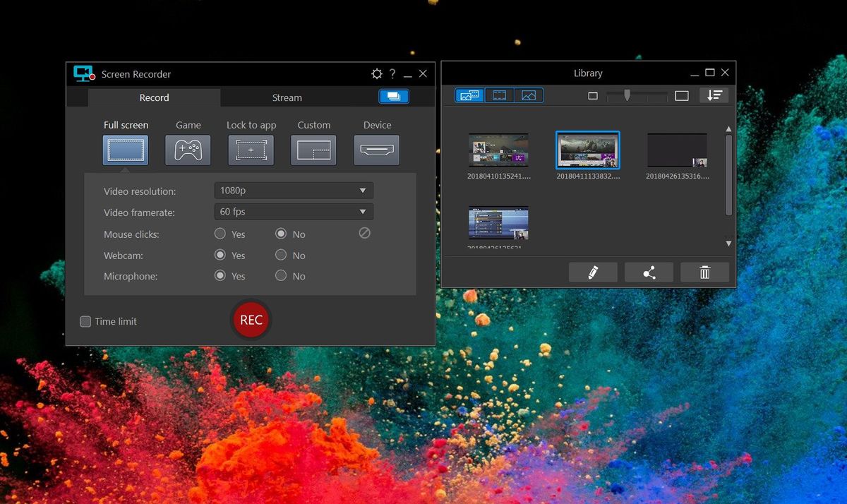Viewport: 847px width, 504px height.
Task: Select the Device recording mode
Action: point(376,150)
